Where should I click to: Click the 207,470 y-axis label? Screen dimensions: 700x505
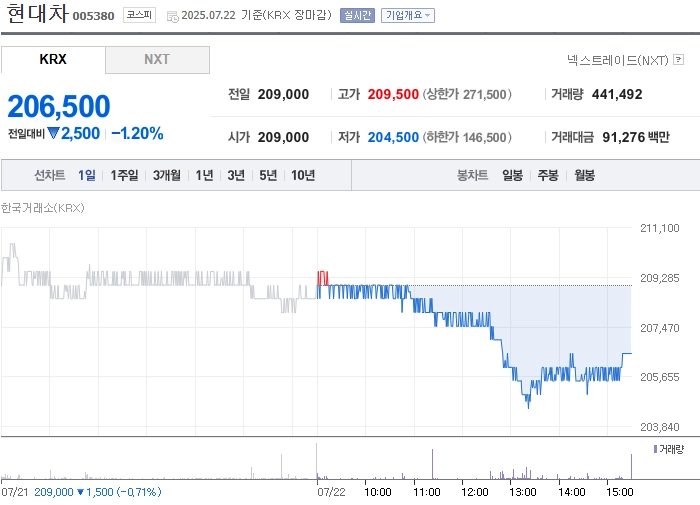click(660, 328)
